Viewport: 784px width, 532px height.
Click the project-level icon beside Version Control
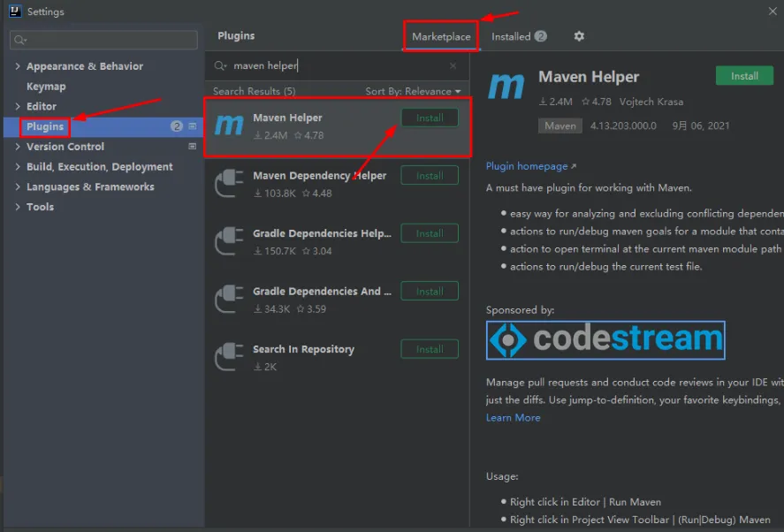tap(192, 146)
